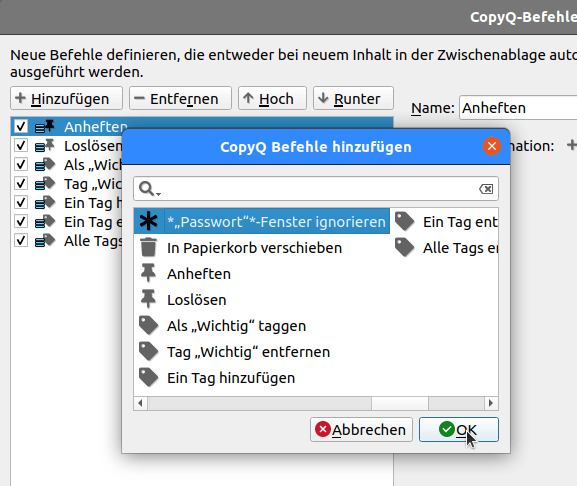Select the Alle Tags e… entry

point(445,248)
